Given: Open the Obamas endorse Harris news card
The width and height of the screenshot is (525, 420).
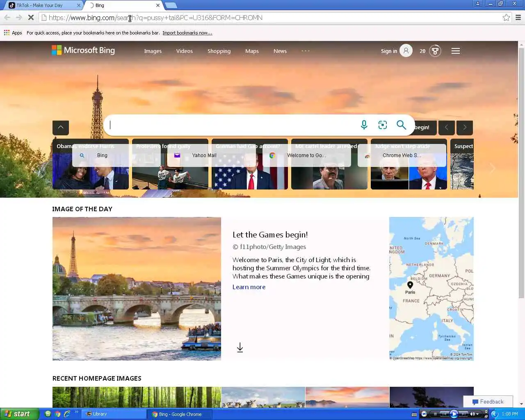Looking at the screenshot, I should tap(91, 164).
